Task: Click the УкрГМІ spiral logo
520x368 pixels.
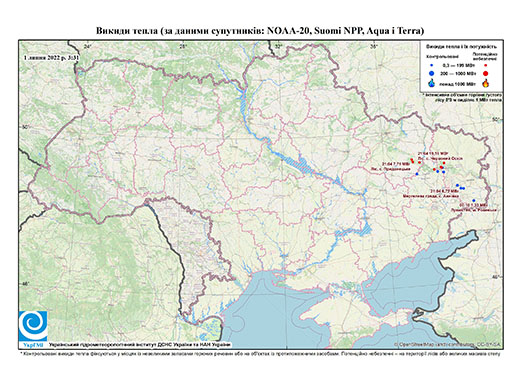Action: 33,326
